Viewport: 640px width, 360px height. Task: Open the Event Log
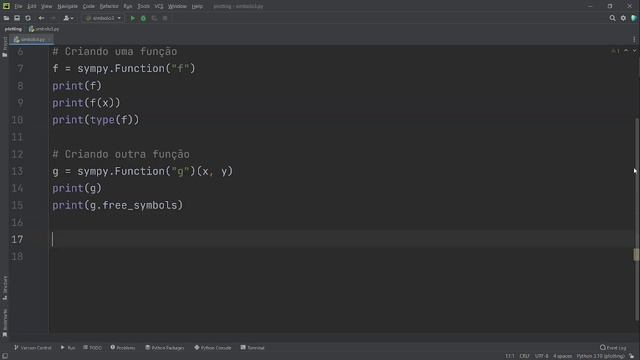[613, 348]
